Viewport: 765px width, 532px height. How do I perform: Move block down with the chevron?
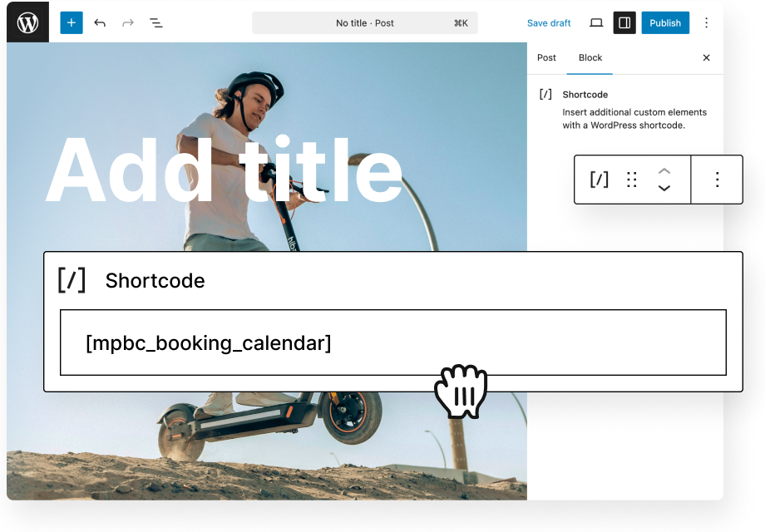(x=664, y=189)
